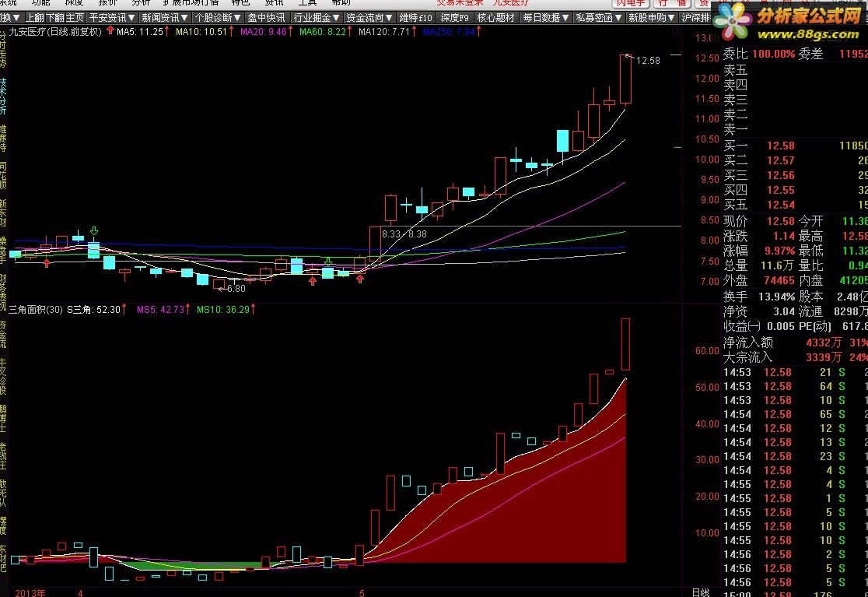
Task: Open 同花顺 sidebar tab
Action: pyautogui.click(x=3, y=175)
